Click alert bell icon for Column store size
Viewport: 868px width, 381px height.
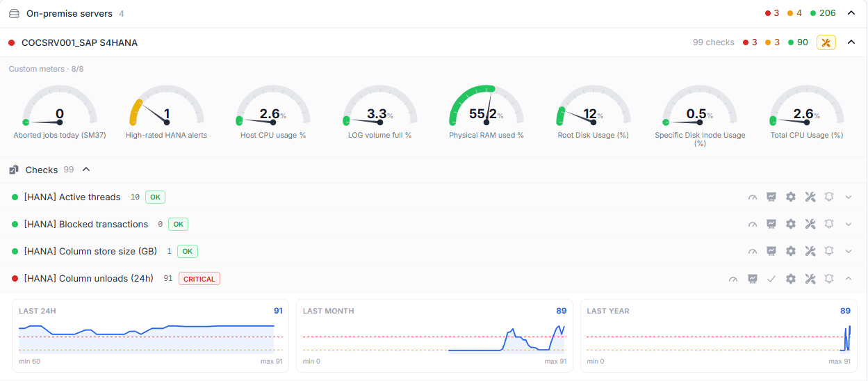click(x=829, y=251)
